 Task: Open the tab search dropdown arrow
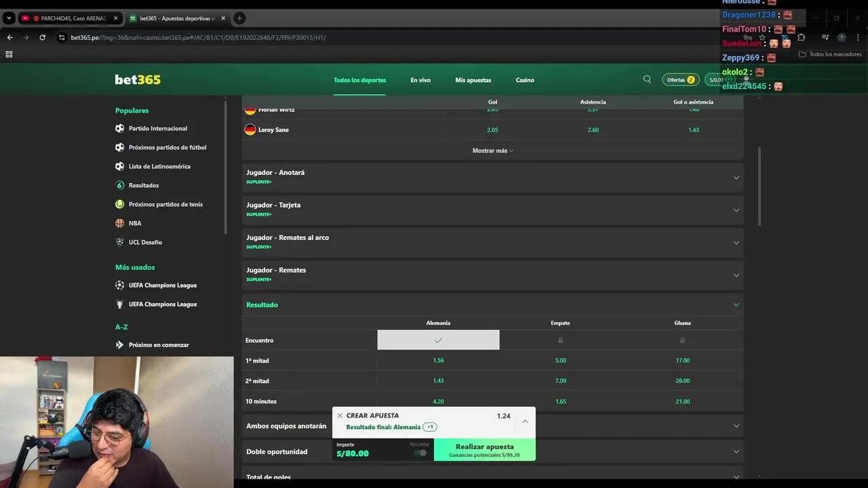click(9, 18)
